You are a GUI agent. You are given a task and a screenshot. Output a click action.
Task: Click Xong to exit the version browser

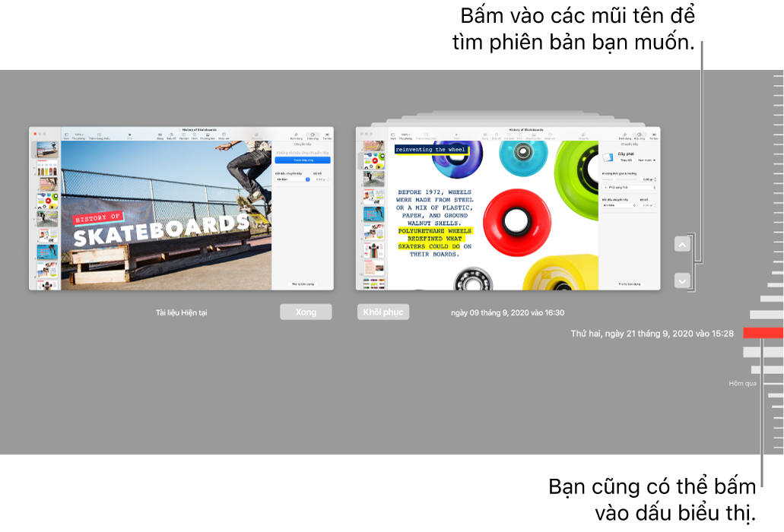(306, 312)
